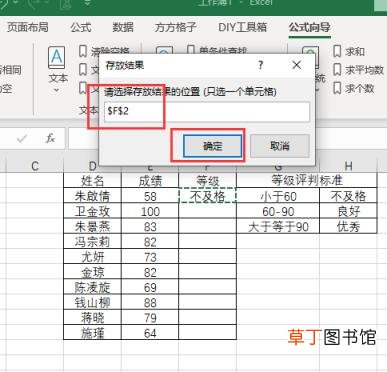
Task: Click the score cell with 100
Action: (150, 211)
